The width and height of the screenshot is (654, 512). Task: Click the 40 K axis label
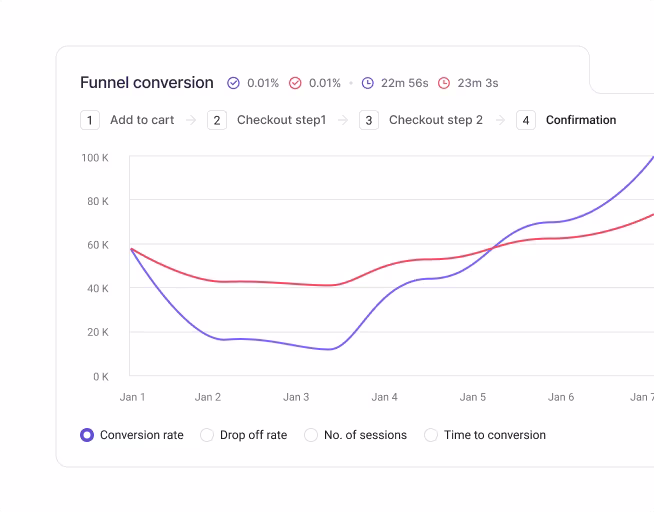98,289
